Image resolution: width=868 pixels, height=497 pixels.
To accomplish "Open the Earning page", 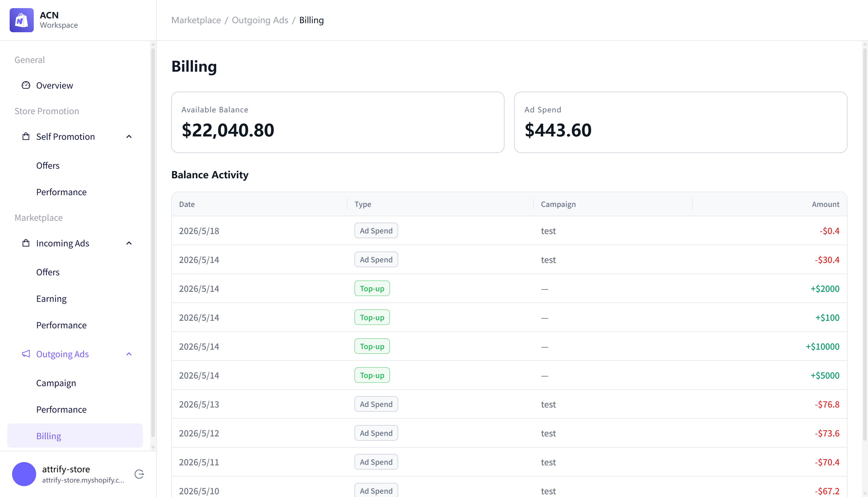I will [x=51, y=299].
